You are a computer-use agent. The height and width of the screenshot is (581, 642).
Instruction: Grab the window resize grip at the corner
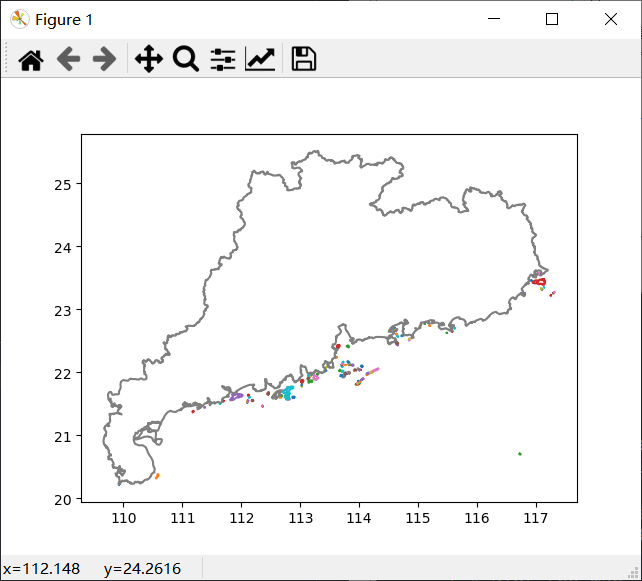[634, 573]
